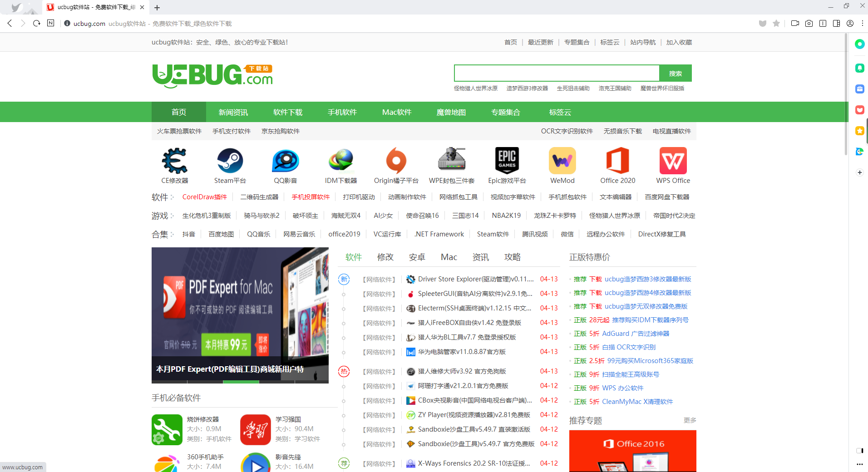The height and width of the screenshot is (472, 868).
Task: Open the 最近更新 top link
Action: coord(540,42)
